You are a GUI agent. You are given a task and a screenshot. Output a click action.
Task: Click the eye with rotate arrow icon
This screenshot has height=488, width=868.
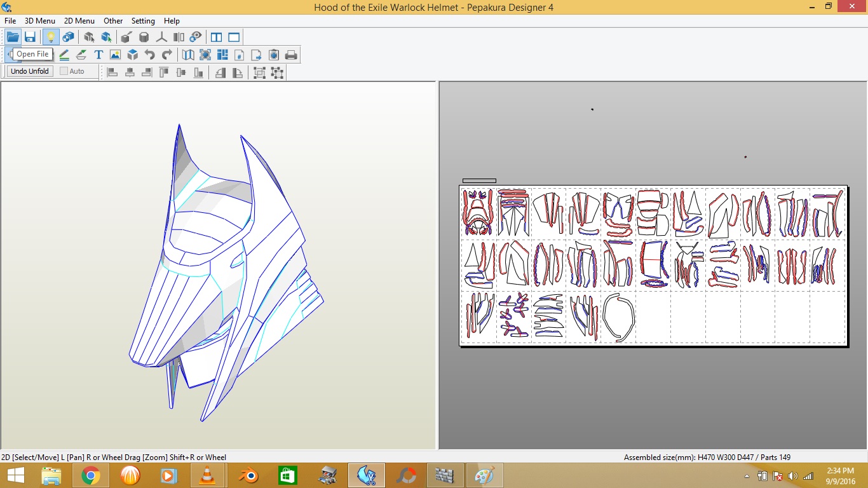point(196,37)
